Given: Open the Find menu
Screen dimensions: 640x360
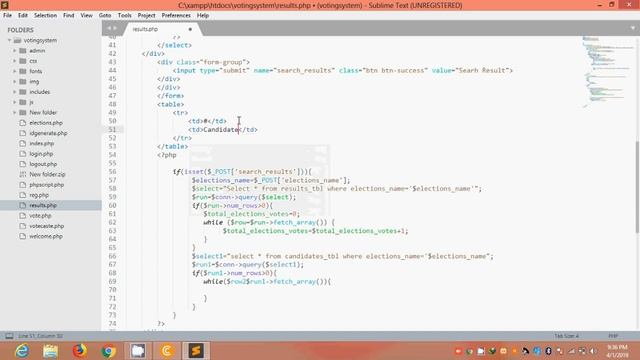Looking at the screenshot, I should point(69,15).
